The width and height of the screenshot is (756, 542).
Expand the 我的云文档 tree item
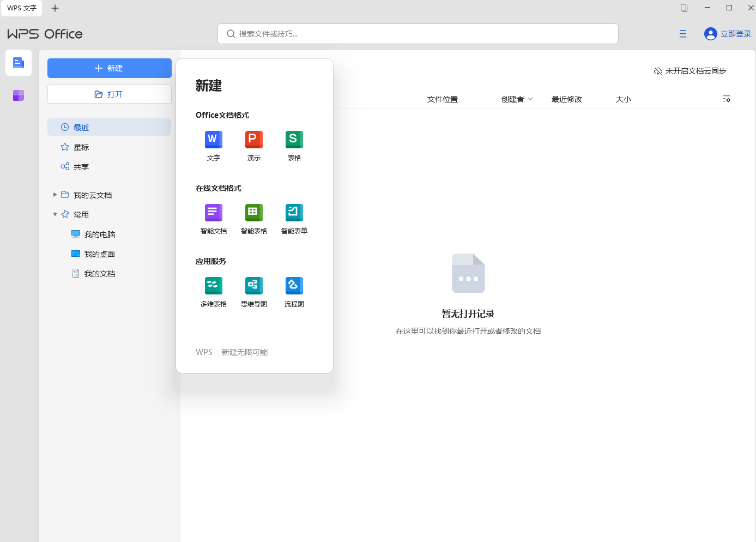[x=55, y=195]
